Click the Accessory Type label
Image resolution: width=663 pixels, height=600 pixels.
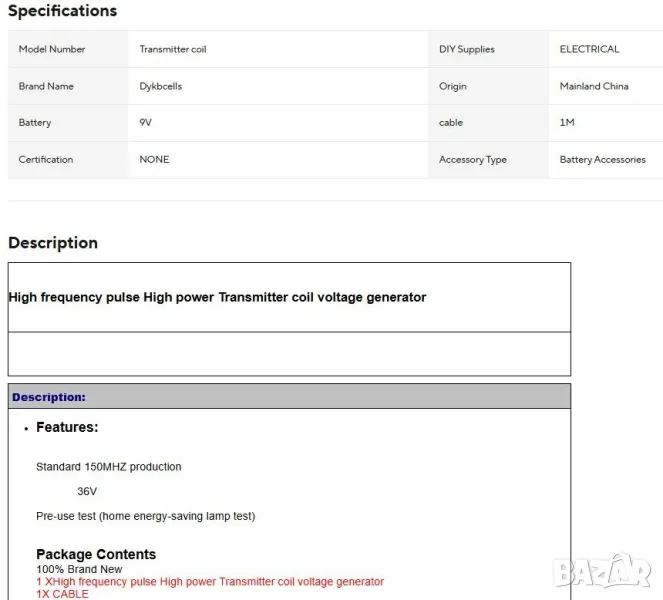coord(472,159)
